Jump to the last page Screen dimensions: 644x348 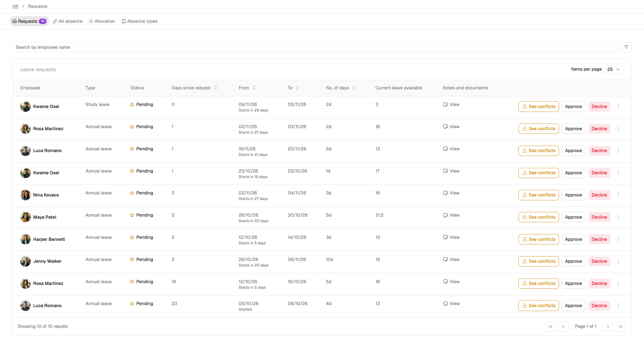click(621, 326)
